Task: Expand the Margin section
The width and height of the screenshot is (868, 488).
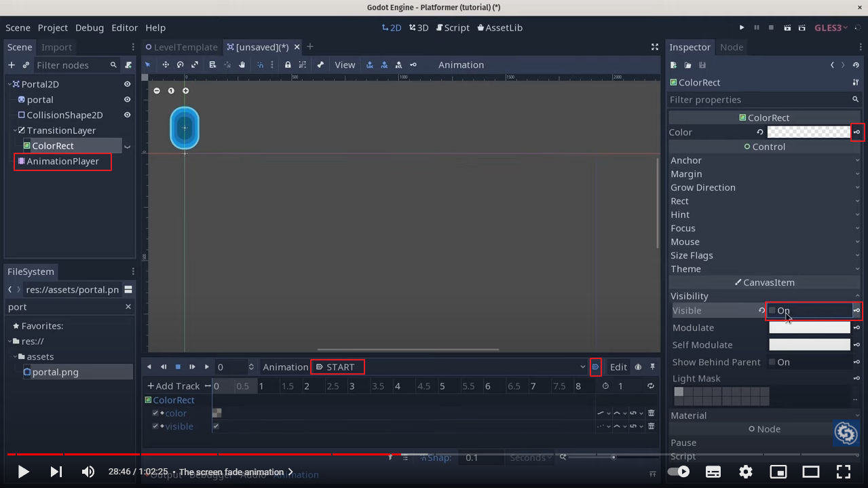Action: [765, 174]
